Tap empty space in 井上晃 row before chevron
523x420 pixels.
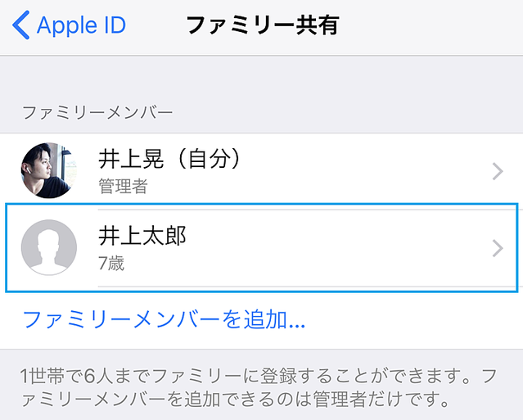click(x=368, y=171)
